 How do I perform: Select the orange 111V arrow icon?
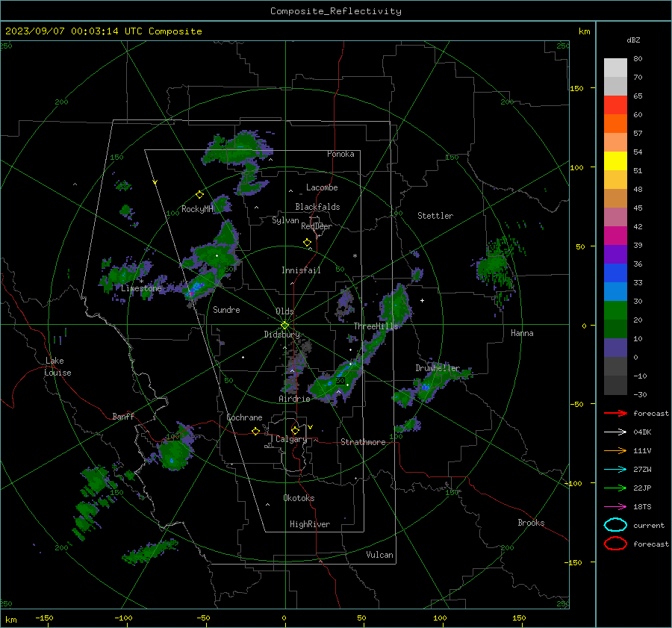pos(615,450)
